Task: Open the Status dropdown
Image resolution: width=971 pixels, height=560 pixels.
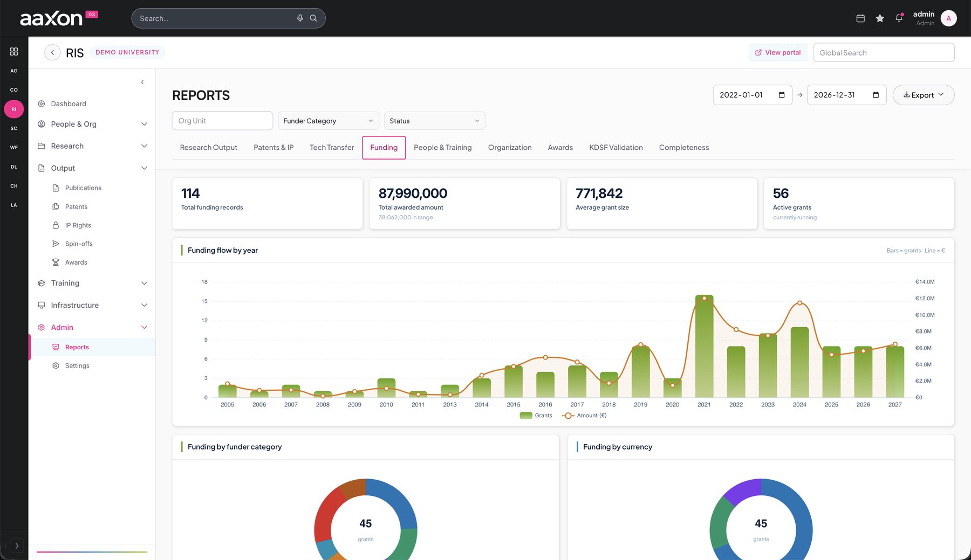Action: [x=435, y=121]
